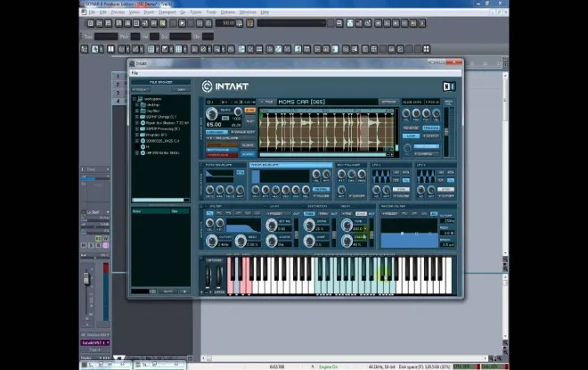Toggle the delay SYNC button
588x370 pixels.
(361, 213)
